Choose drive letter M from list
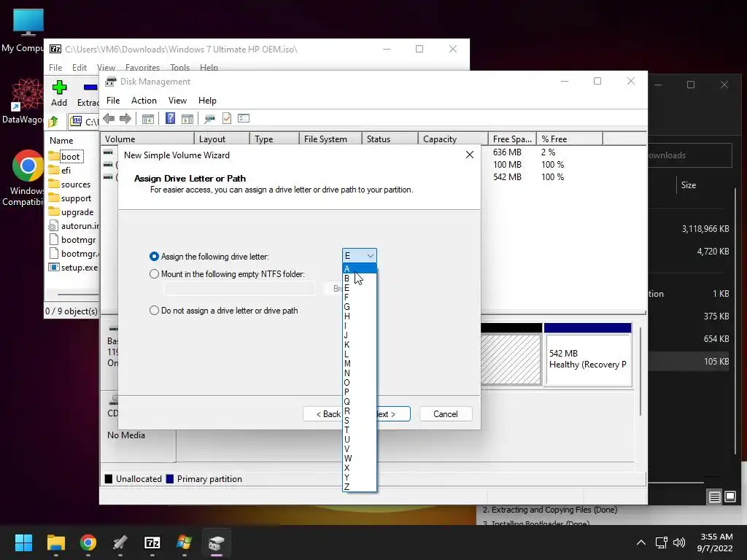747x560 pixels. (360, 363)
